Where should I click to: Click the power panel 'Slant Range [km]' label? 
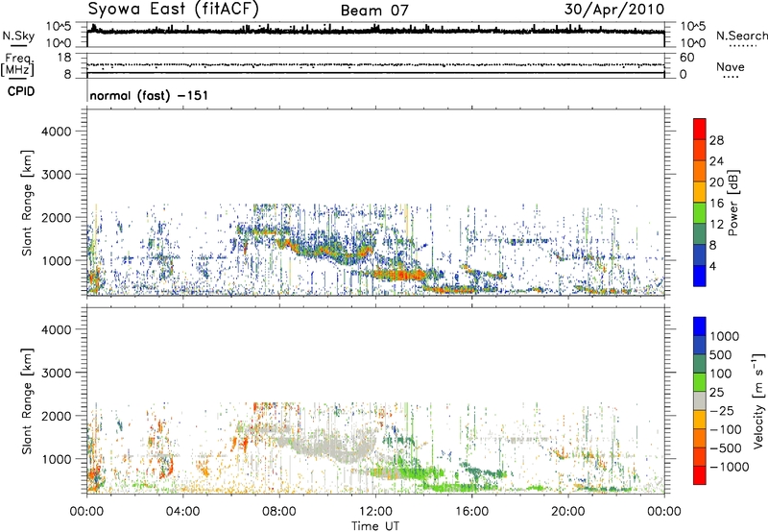27,203
